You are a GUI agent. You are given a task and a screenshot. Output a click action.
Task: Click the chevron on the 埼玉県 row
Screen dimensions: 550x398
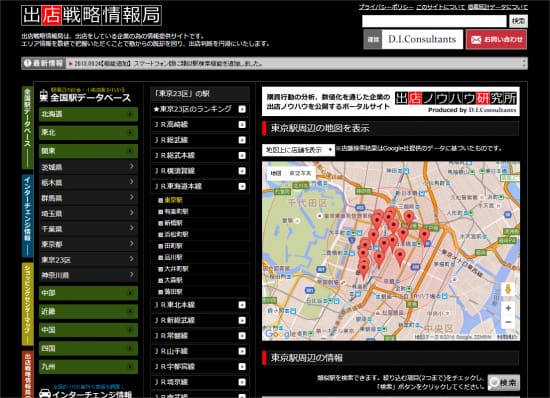click(x=132, y=213)
